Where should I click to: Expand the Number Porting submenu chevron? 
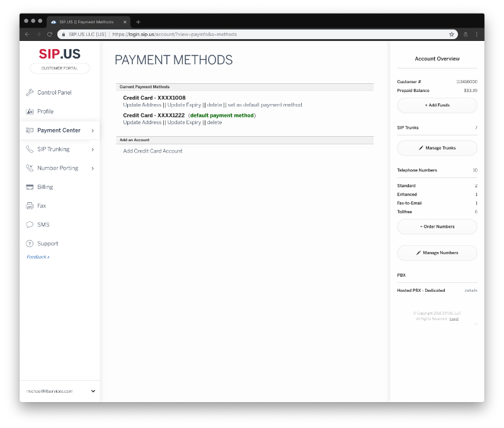93,168
